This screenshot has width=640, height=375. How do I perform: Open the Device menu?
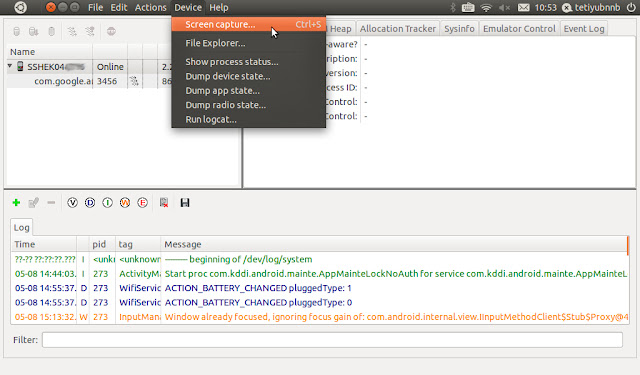188,7
